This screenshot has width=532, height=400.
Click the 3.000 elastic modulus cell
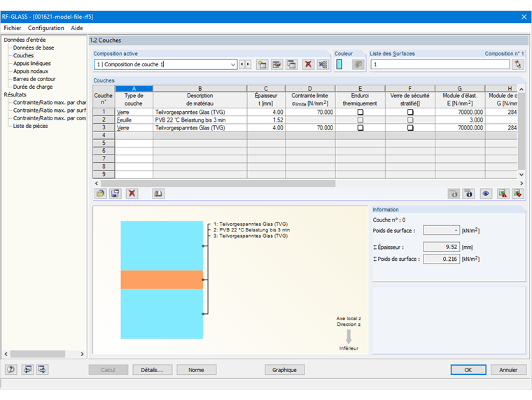pyautogui.click(x=460, y=120)
